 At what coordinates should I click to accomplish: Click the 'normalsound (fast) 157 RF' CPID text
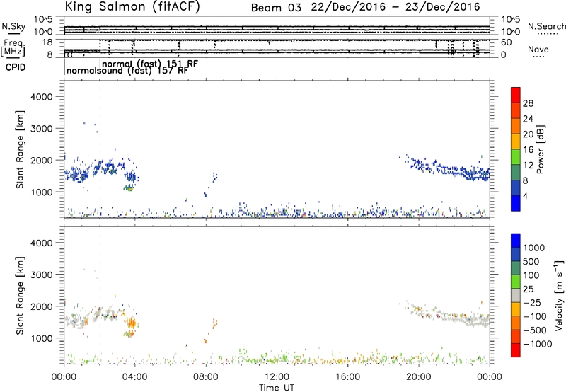click(x=127, y=71)
